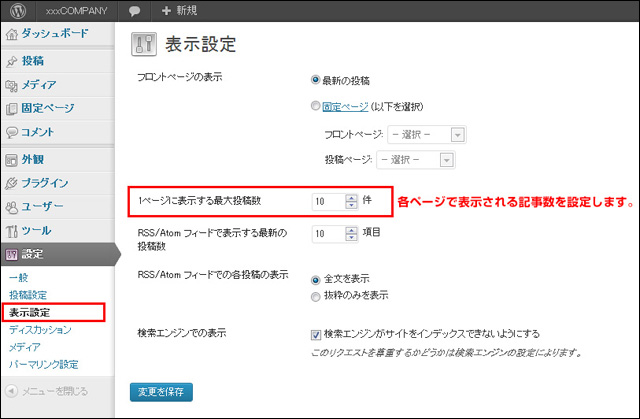The height and width of the screenshot is (419, 640).
Task: Click the max posts per page number field
Action: click(328, 201)
